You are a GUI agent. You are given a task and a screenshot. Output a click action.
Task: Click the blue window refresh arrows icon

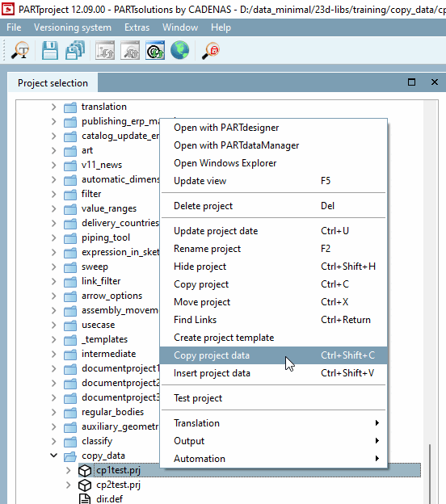point(155,50)
